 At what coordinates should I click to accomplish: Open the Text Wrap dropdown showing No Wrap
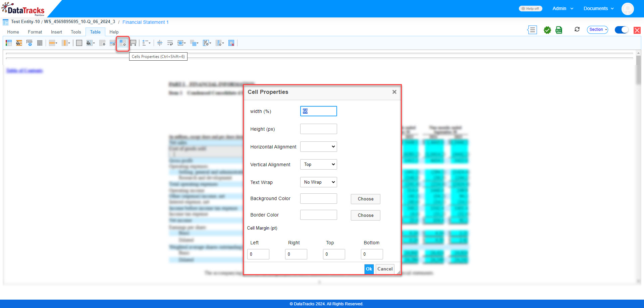click(x=319, y=182)
